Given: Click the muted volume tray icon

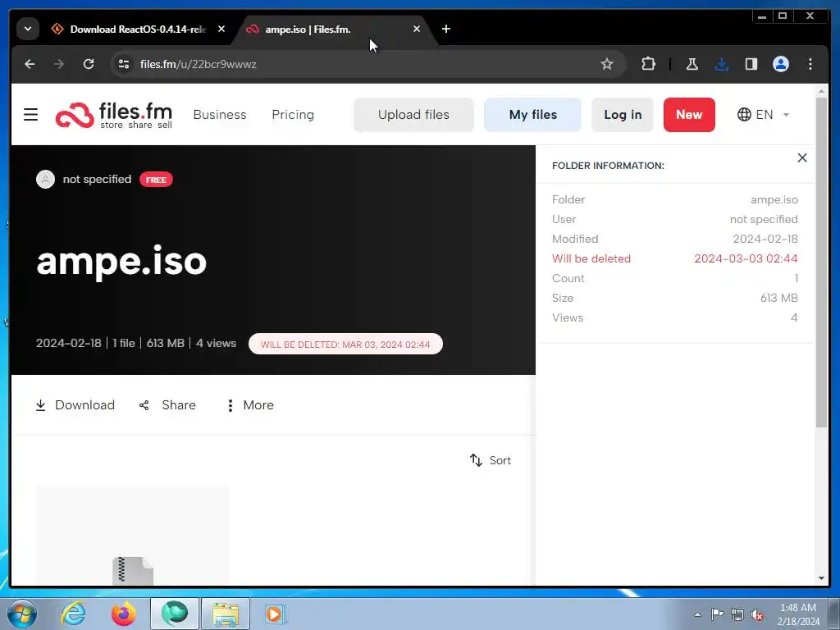Looking at the screenshot, I should pyautogui.click(x=757, y=614).
